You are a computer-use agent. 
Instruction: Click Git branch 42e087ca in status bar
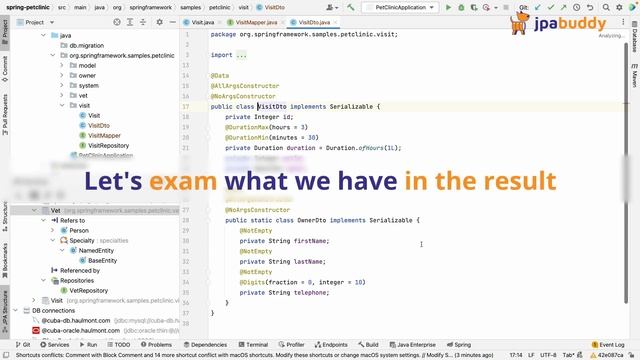tap(607, 355)
